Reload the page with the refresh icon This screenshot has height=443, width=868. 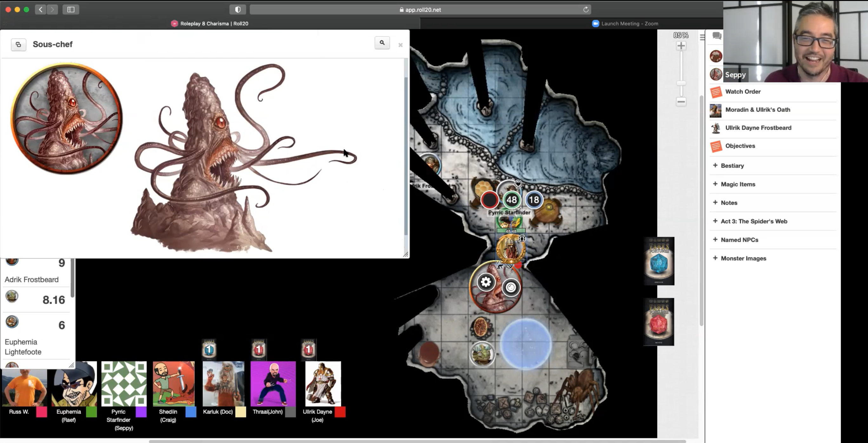586,10
